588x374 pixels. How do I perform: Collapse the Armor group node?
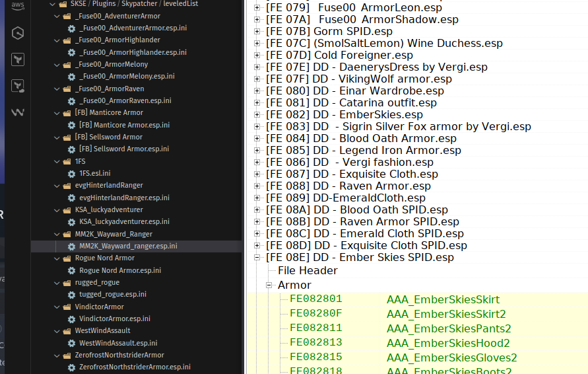(x=269, y=285)
